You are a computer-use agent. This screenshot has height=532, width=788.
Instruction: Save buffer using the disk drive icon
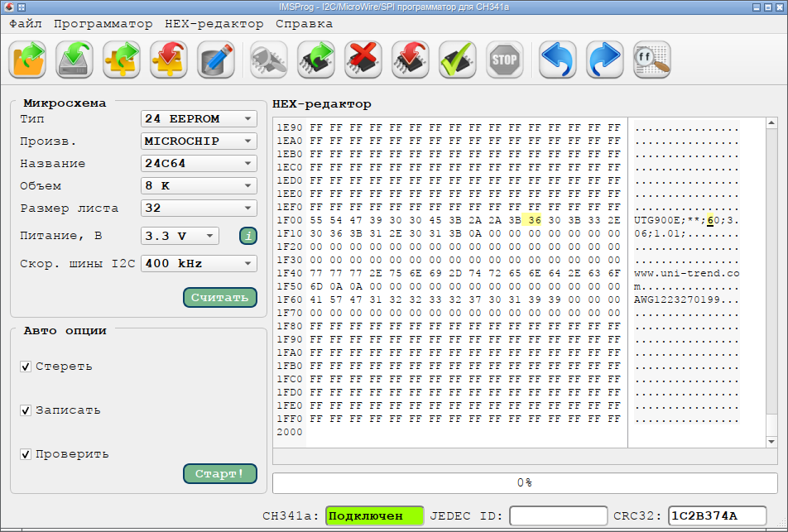click(74, 60)
